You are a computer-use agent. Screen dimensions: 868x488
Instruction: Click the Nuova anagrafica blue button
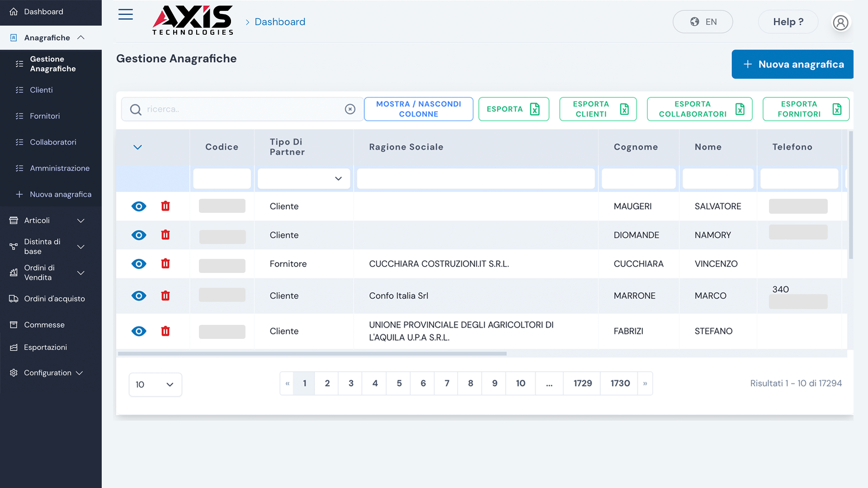(792, 64)
